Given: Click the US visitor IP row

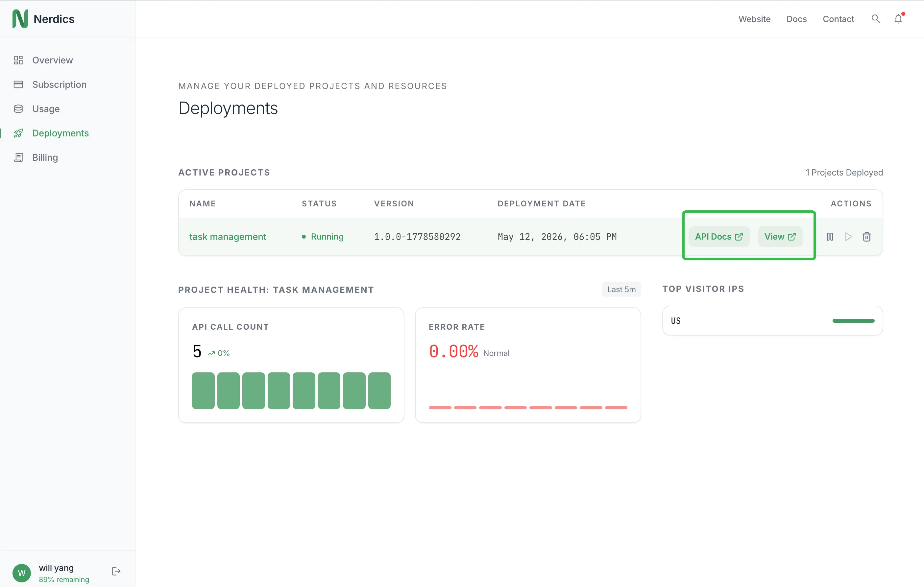Looking at the screenshot, I should pyautogui.click(x=772, y=321).
